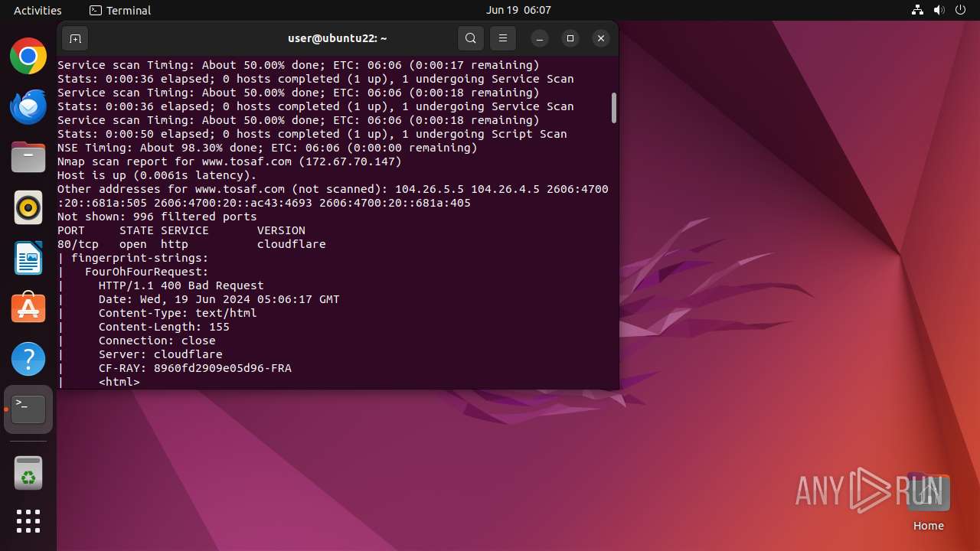Click the line Server: cloudflare
Viewport: 980px width, 551px height.
[161, 354]
